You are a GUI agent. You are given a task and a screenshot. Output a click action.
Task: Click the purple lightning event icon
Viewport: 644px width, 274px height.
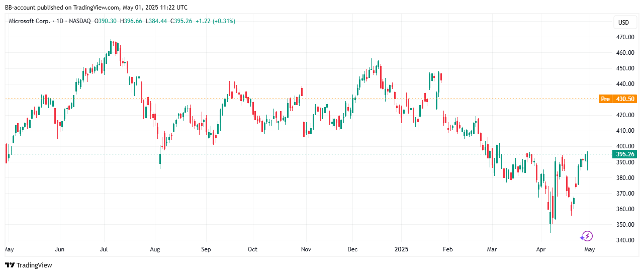pyautogui.click(x=587, y=236)
